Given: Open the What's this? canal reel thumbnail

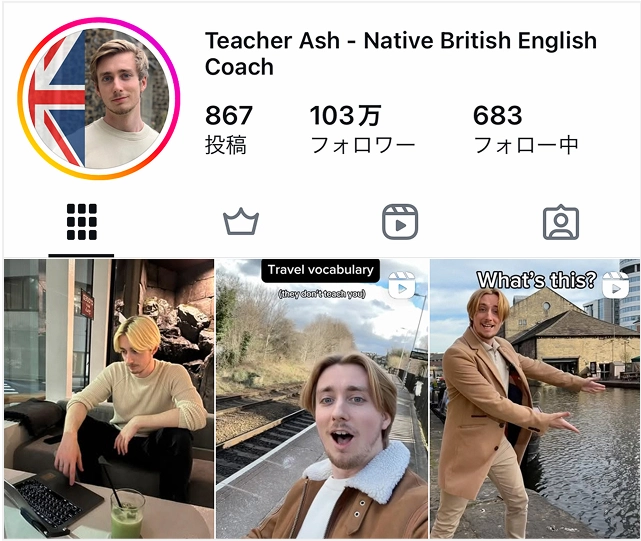Looking at the screenshot, I should click(x=535, y=399).
